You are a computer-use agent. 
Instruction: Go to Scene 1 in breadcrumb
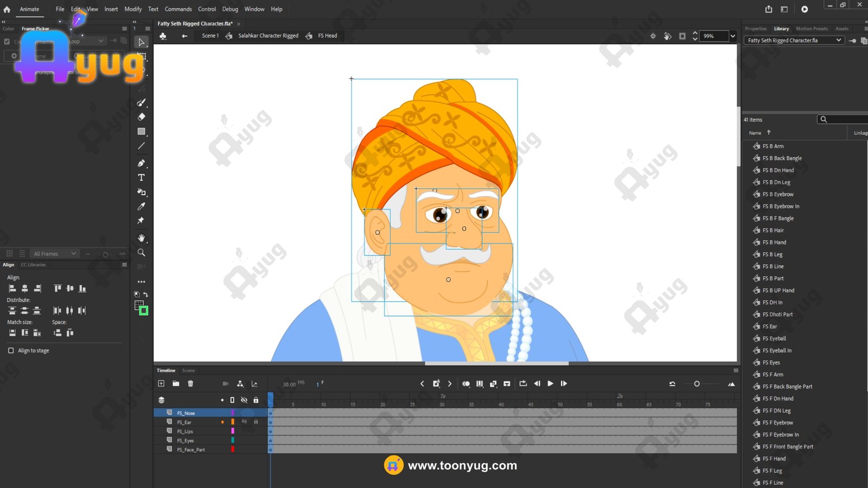point(210,36)
